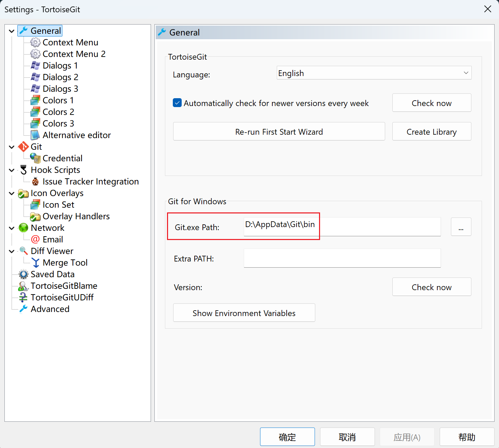Screen dimensions: 499x448
Task: Open Dialogs 3 via its window icon
Action: tap(35, 89)
